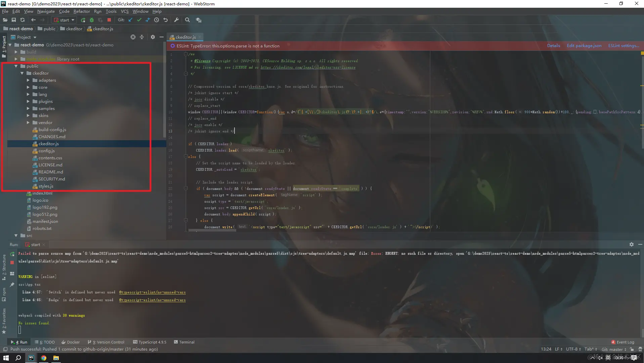Open the TODO tool window tab
Image resolution: width=644 pixels, height=363 pixels.
pos(45,342)
